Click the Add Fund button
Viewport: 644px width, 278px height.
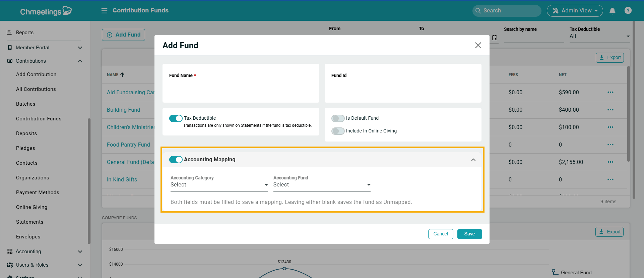(123, 35)
